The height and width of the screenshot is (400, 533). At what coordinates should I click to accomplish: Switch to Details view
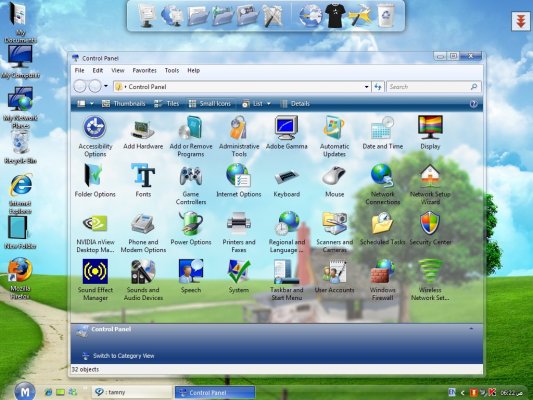295,104
